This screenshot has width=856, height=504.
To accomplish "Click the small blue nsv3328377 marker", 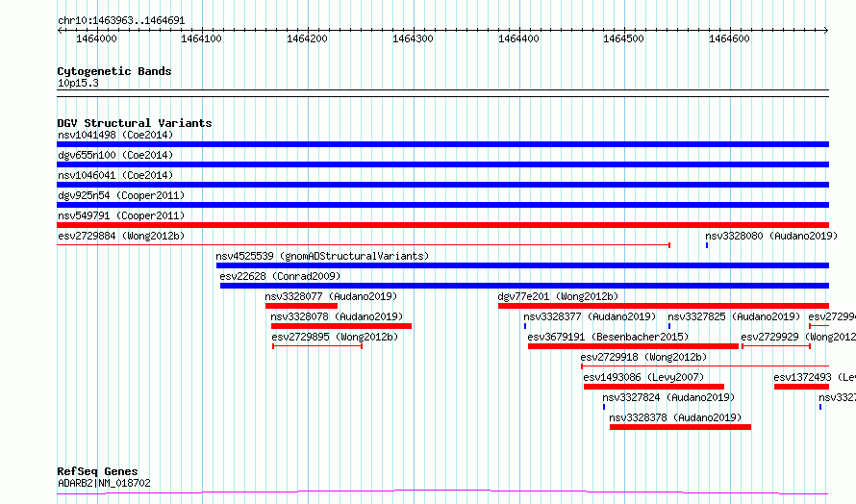I will 525,326.
